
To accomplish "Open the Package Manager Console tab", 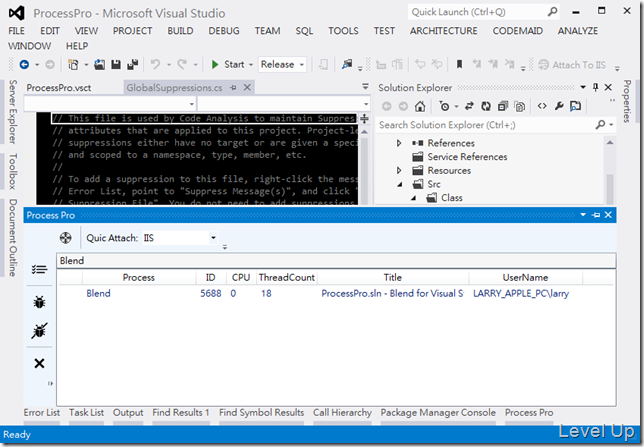I will (x=438, y=412).
